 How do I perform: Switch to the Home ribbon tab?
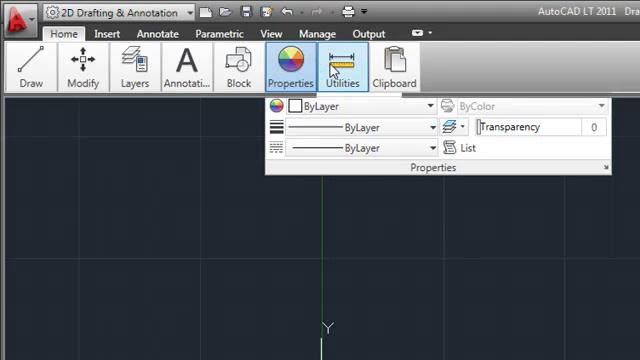point(64,34)
